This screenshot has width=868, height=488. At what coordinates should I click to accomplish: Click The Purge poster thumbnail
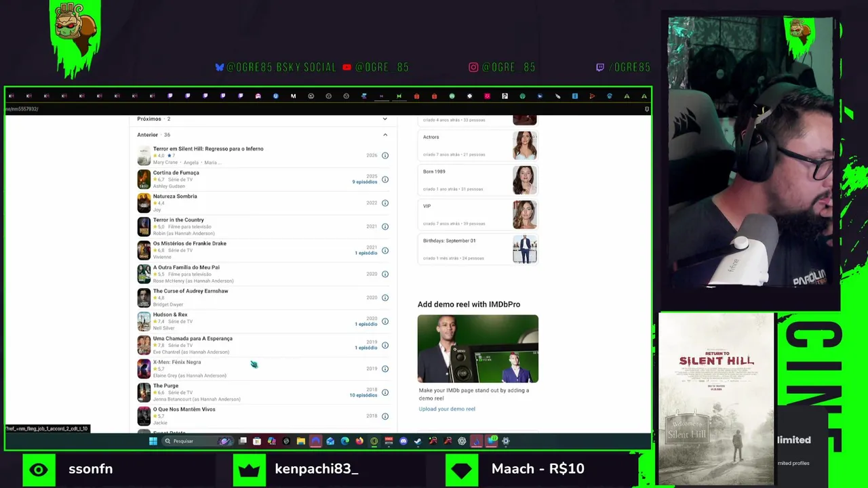pyautogui.click(x=144, y=392)
